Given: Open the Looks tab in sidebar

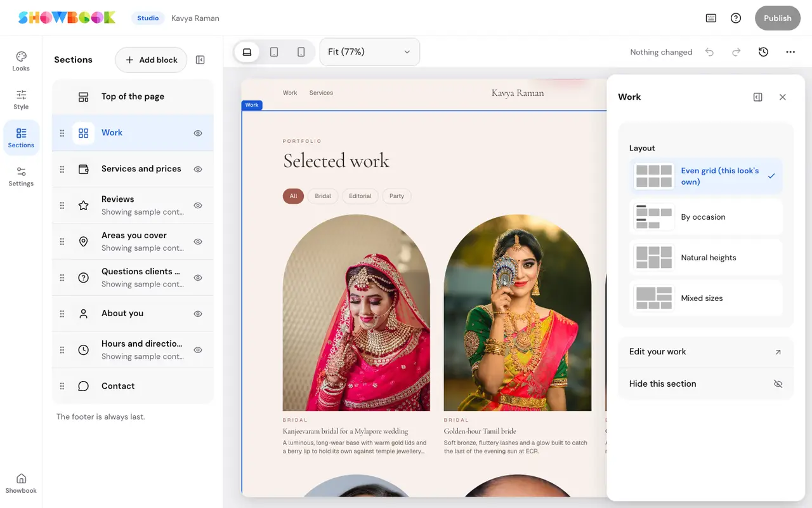Looking at the screenshot, I should [x=21, y=61].
